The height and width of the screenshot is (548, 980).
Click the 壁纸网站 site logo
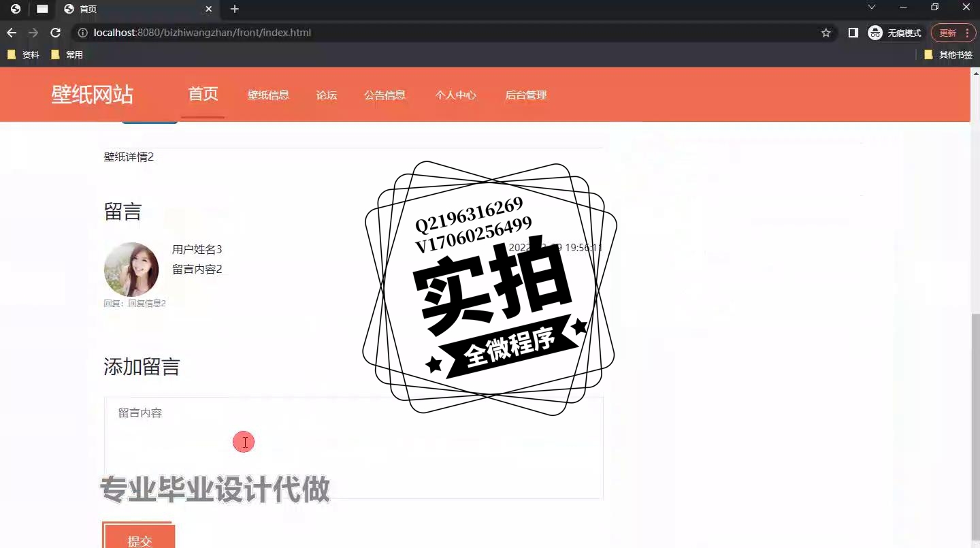93,95
